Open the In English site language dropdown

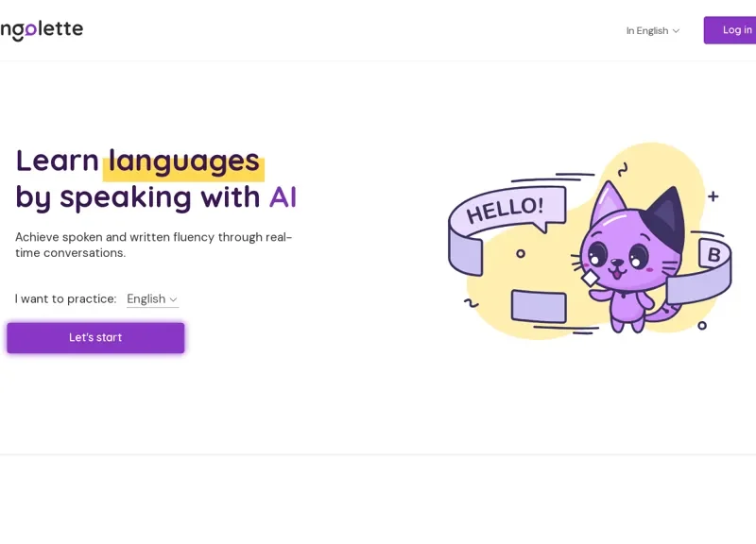[653, 31]
